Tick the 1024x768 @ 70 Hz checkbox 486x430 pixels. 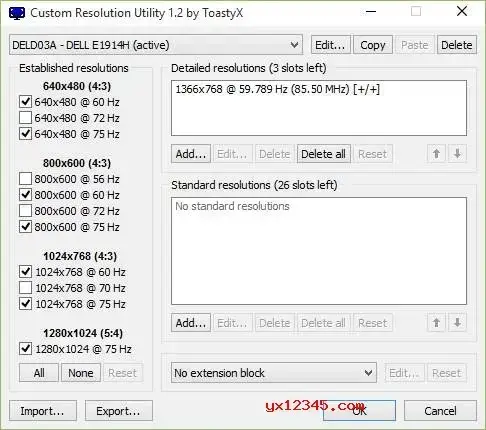[x=25, y=288]
